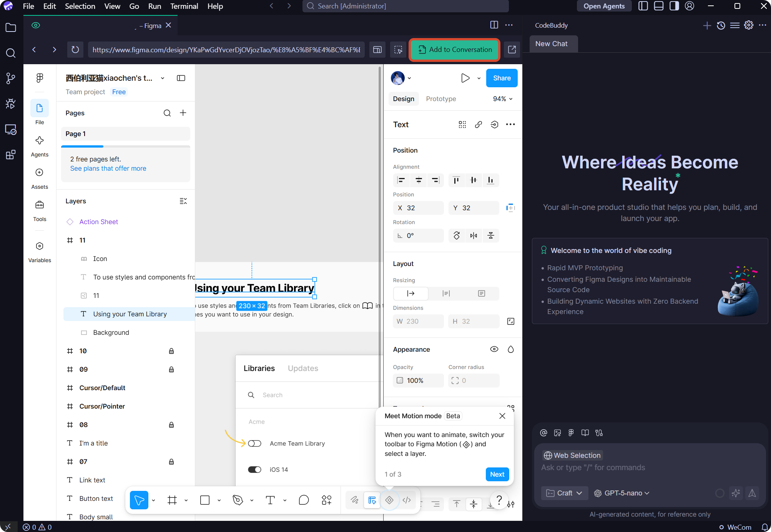Select the Rectangle shape tool
The height and width of the screenshot is (532, 771).
(x=205, y=500)
